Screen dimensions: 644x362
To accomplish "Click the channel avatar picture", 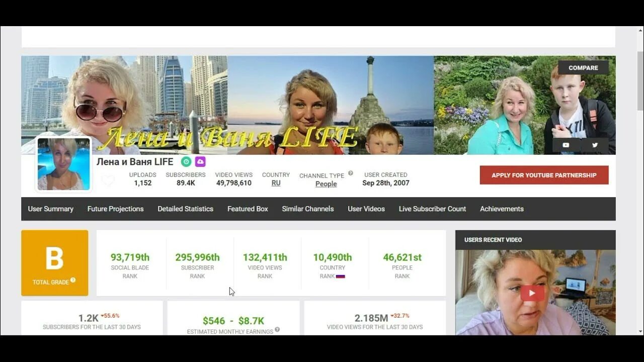I will point(63,164).
